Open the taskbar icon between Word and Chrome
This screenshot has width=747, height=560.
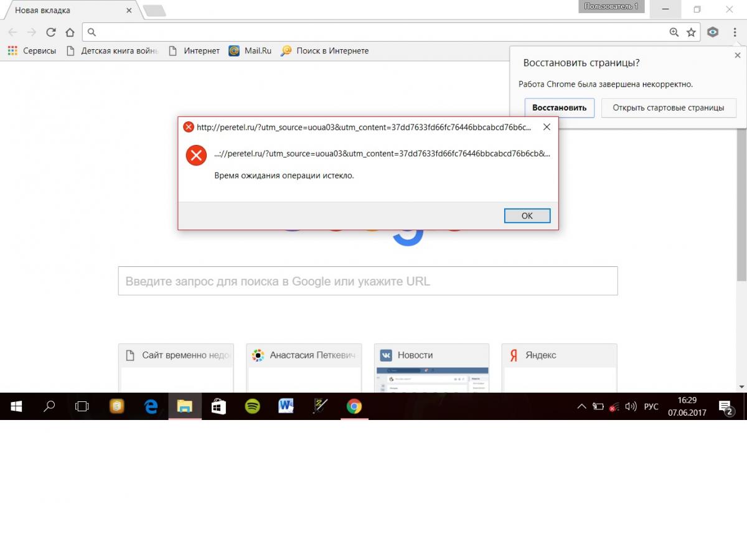(320, 406)
